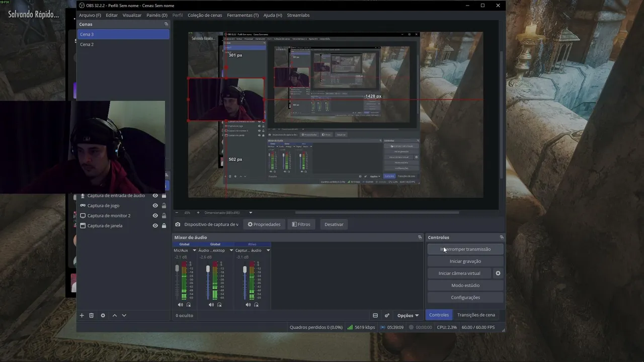The height and width of the screenshot is (362, 644).
Task: Delete the selected source with the trash icon
Action: [x=91, y=315]
